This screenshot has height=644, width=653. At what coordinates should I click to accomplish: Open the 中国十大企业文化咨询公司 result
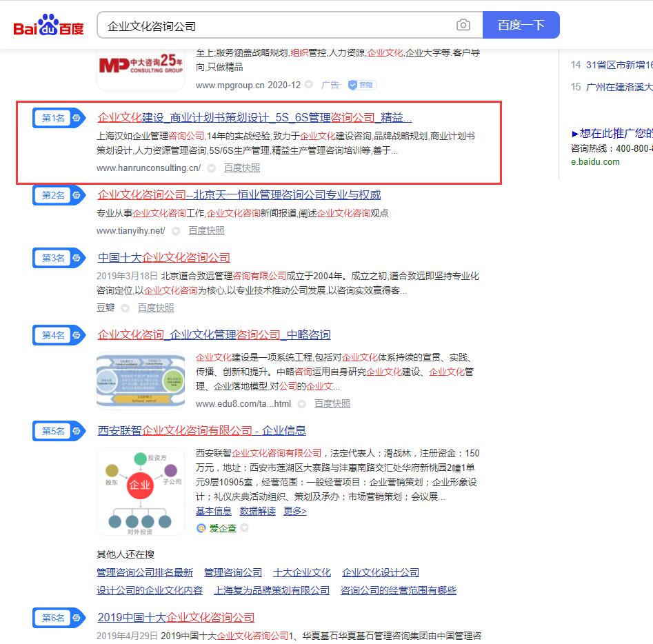[164, 258]
